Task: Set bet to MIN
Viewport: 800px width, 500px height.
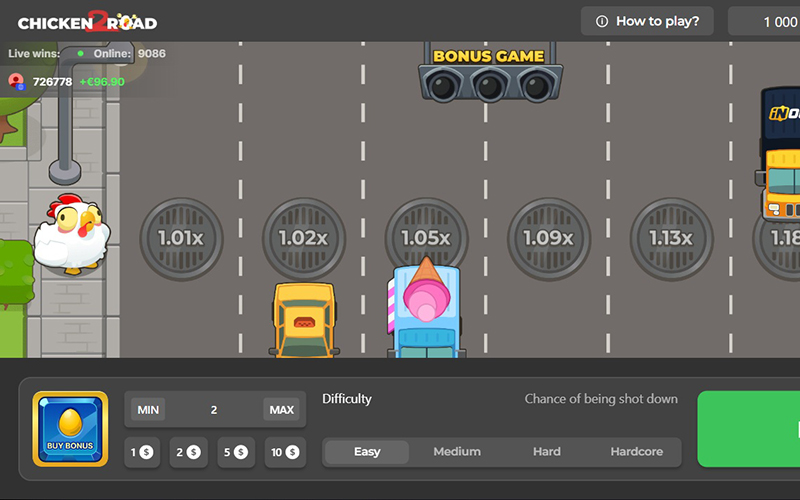Action: pyautogui.click(x=148, y=410)
